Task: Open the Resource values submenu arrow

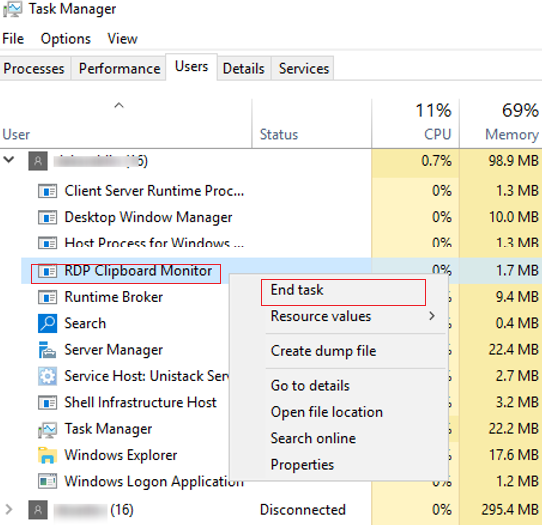Action: 432,316
